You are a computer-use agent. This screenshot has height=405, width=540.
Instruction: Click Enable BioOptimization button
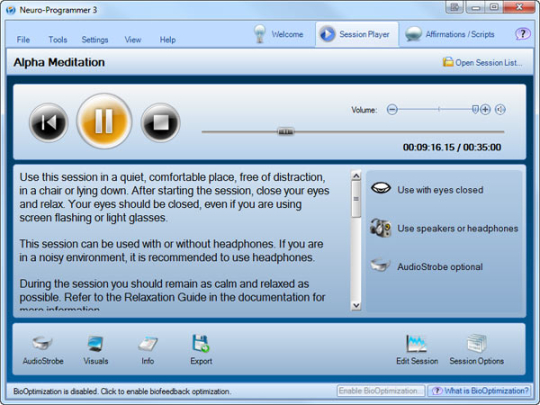pyautogui.click(x=381, y=391)
